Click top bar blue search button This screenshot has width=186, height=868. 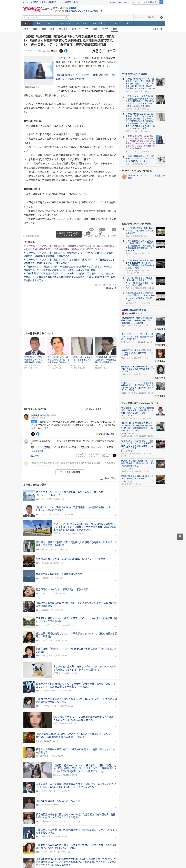pos(161,2)
